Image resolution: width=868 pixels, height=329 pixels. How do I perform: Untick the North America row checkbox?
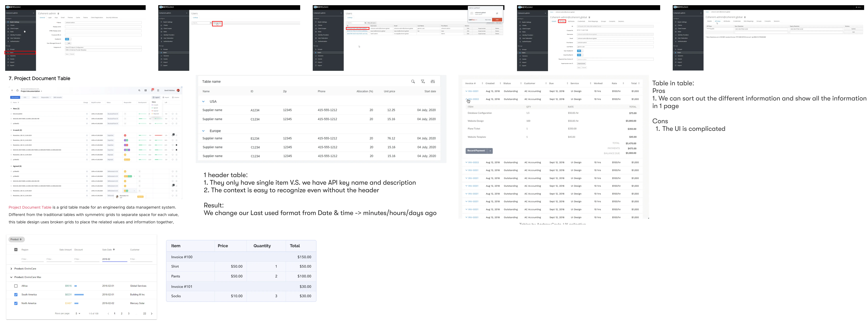[x=16, y=303]
